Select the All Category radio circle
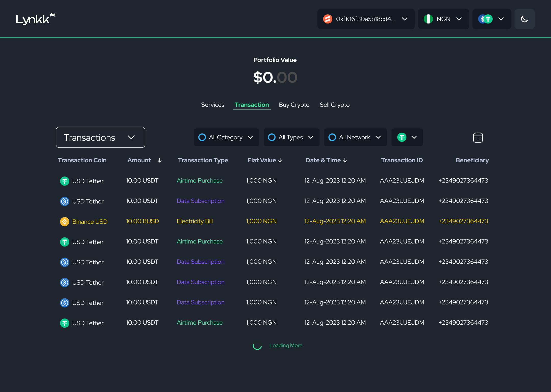 tap(202, 137)
